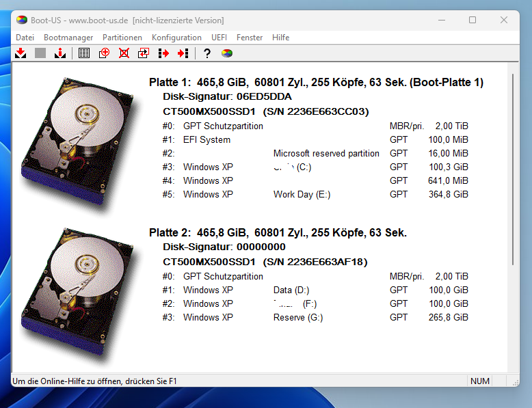The width and height of the screenshot is (532, 408).
Task: Click the 265,8 GiB size value
Action: click(x=449, y=317)
